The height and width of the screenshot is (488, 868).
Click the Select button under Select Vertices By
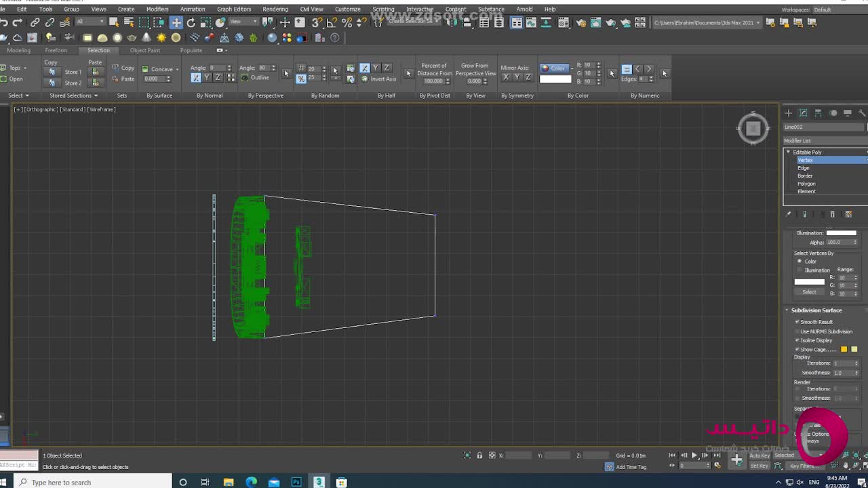point(809,292)
